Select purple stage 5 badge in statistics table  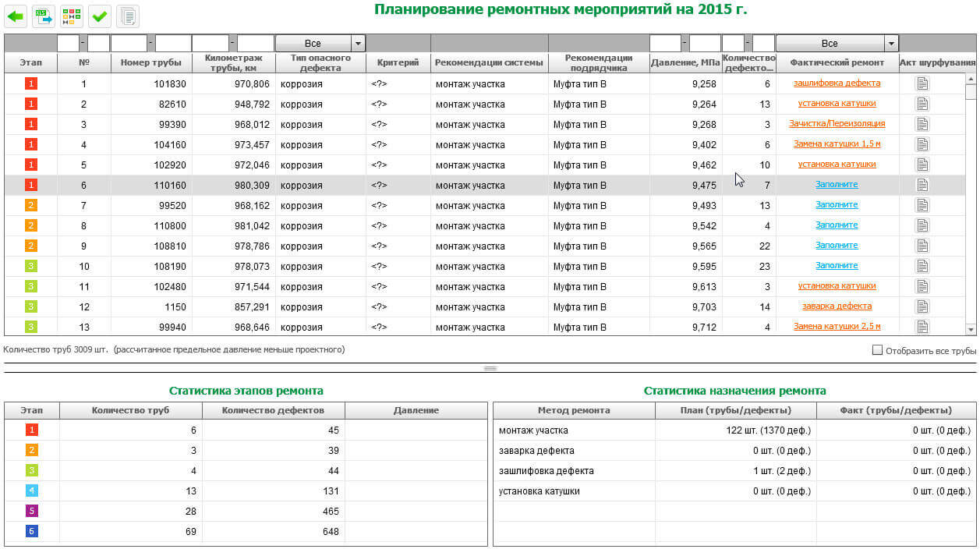[x=31, y=511]
